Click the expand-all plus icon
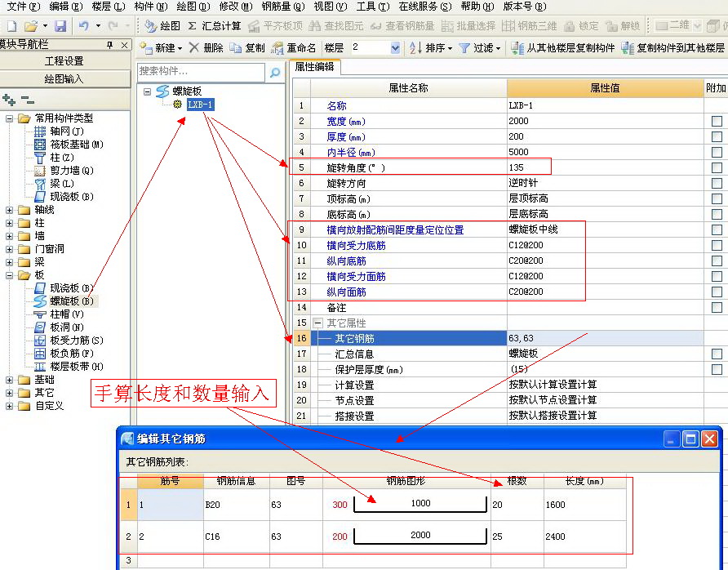728x570 pixels. pyautogui.click(x=9, y=100)
